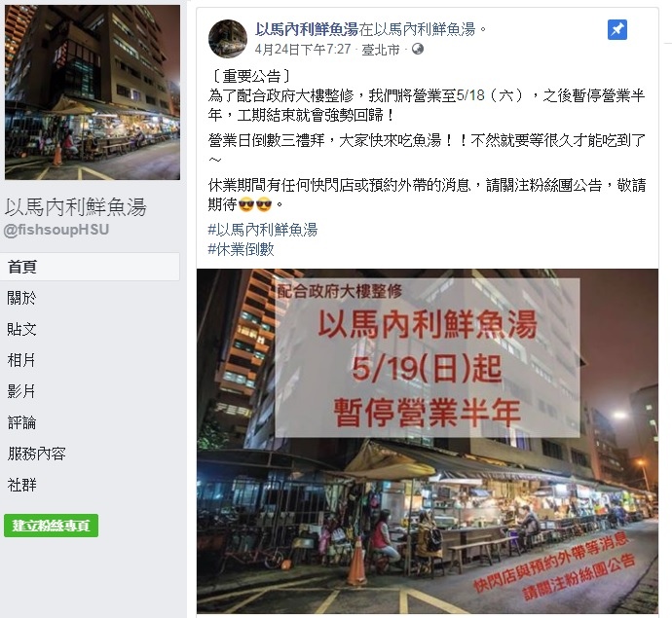Click the blue pinned post icon
The width and height of the screenshot is (672, 618).
pyautogui.click(x=617, y=30)
